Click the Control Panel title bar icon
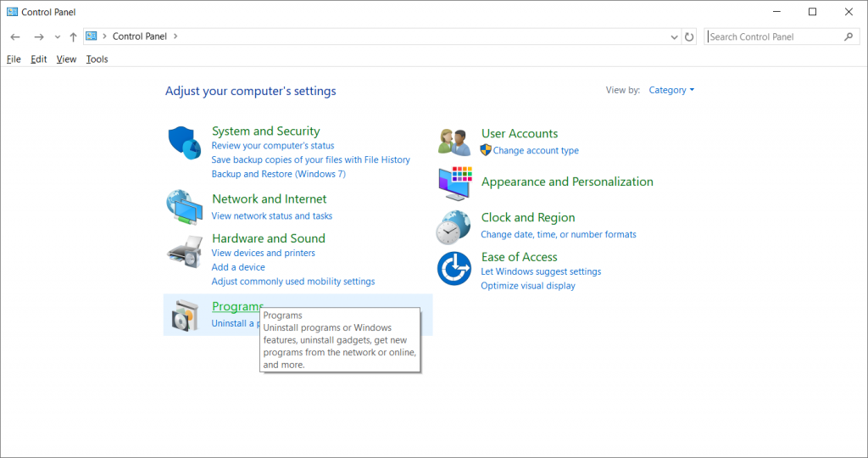The image size is (868, 458). pyautogui.click(x=12, y=12)
